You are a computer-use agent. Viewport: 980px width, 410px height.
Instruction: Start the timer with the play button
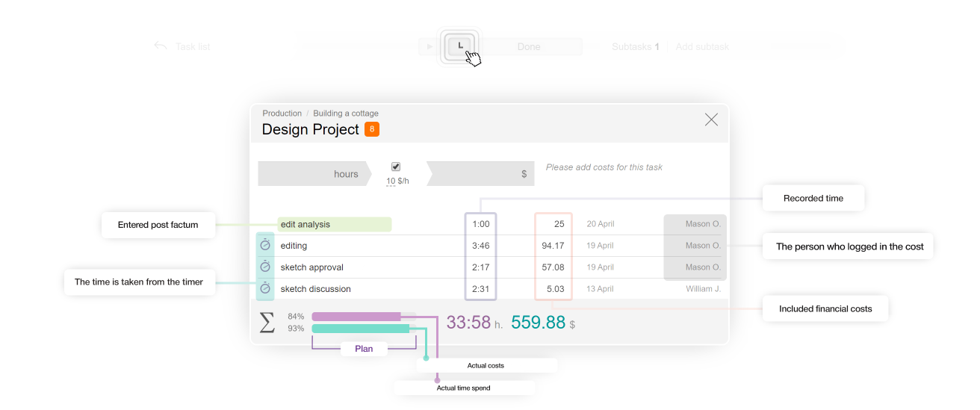pyautogui.click(x=429, y=46)
